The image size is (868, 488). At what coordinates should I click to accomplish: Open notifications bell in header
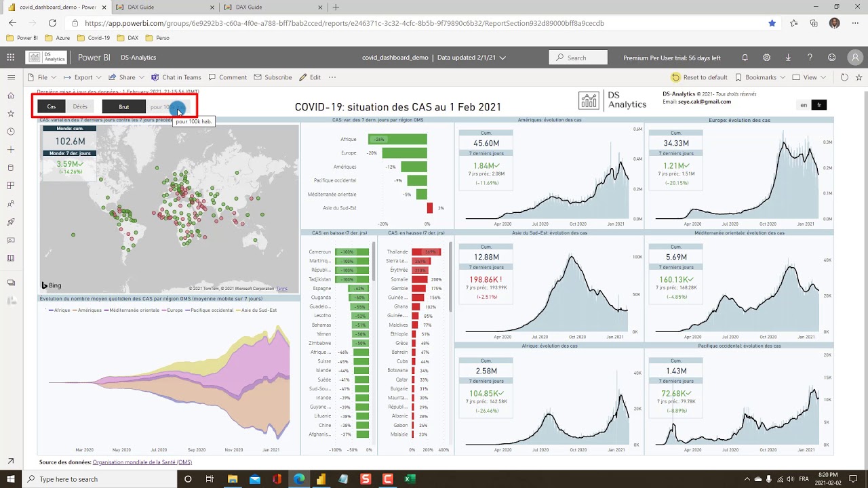(x=745, y=58)
